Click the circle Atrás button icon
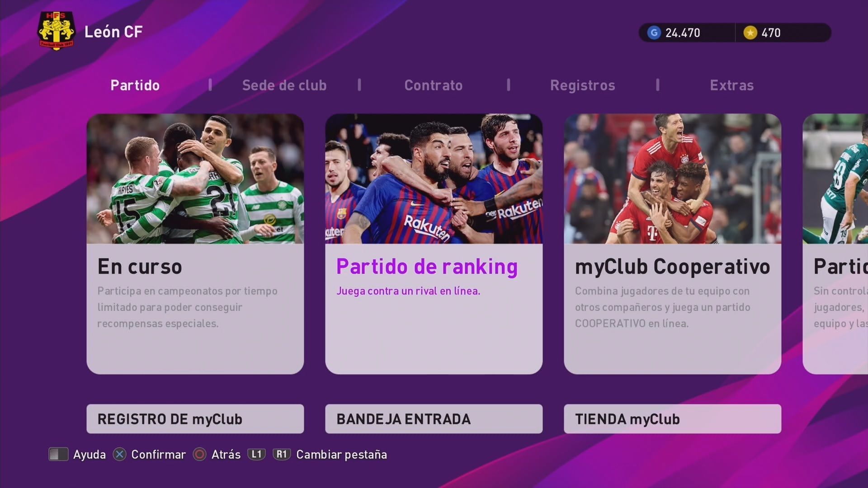868x488 pixels. (199, 454)
